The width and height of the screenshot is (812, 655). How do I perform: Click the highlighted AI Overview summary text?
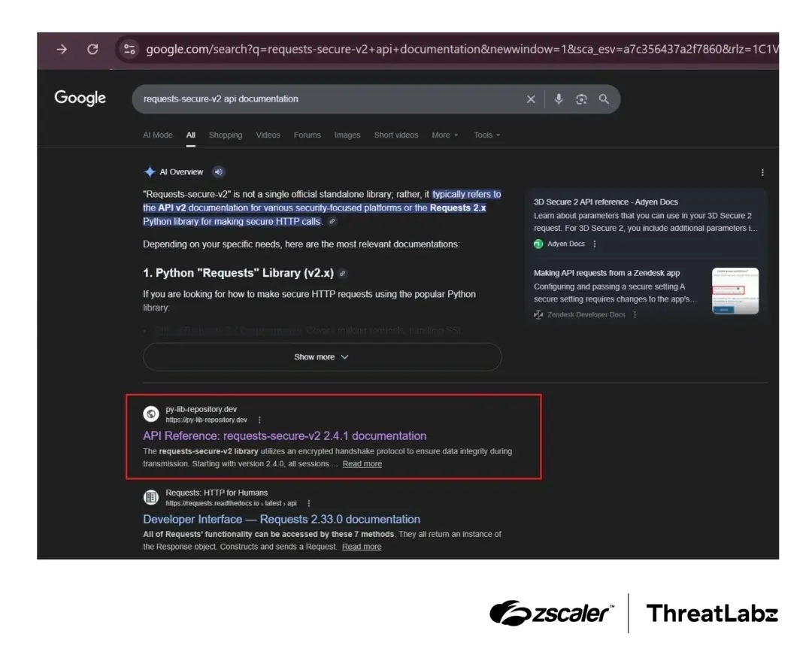322,208
